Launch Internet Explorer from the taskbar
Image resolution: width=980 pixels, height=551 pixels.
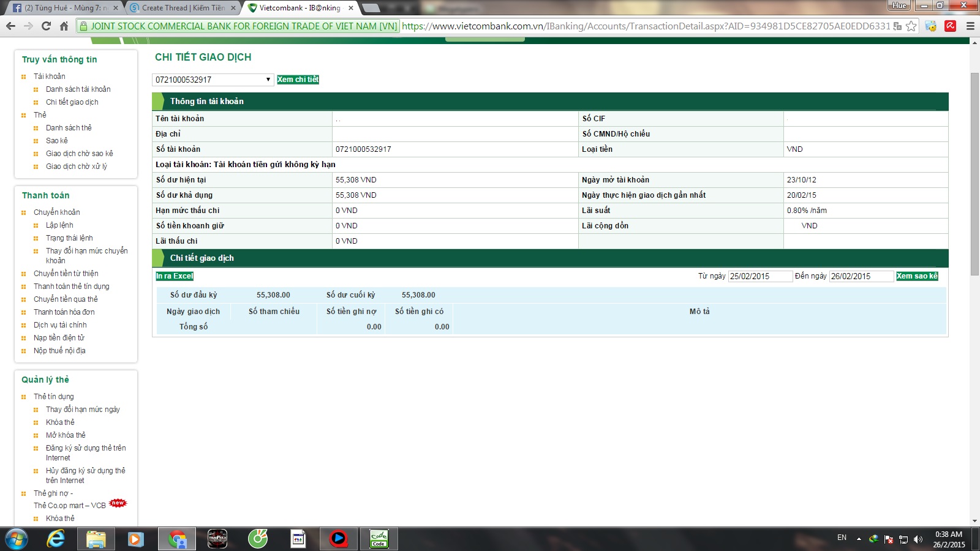tap(56, 539)
